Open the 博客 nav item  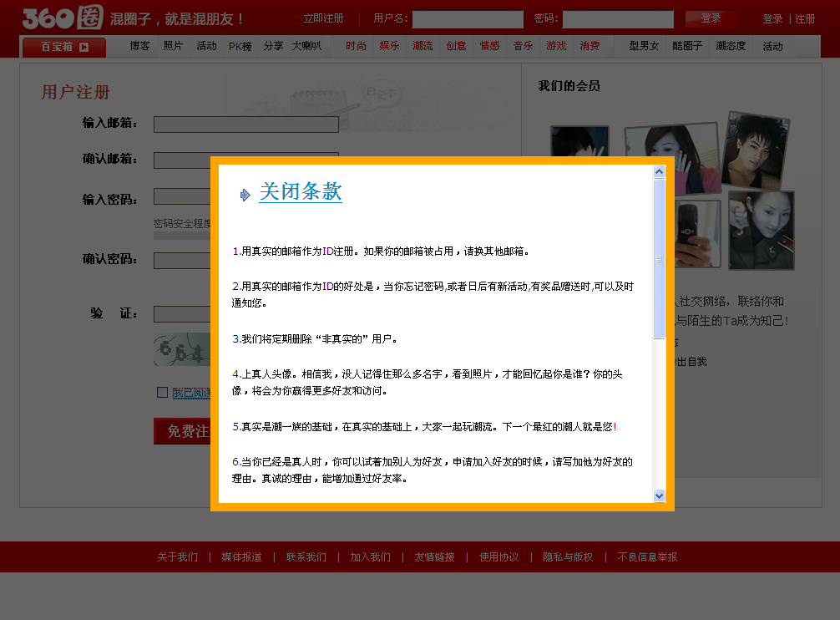pyautogui.click(x=139, y=46)
